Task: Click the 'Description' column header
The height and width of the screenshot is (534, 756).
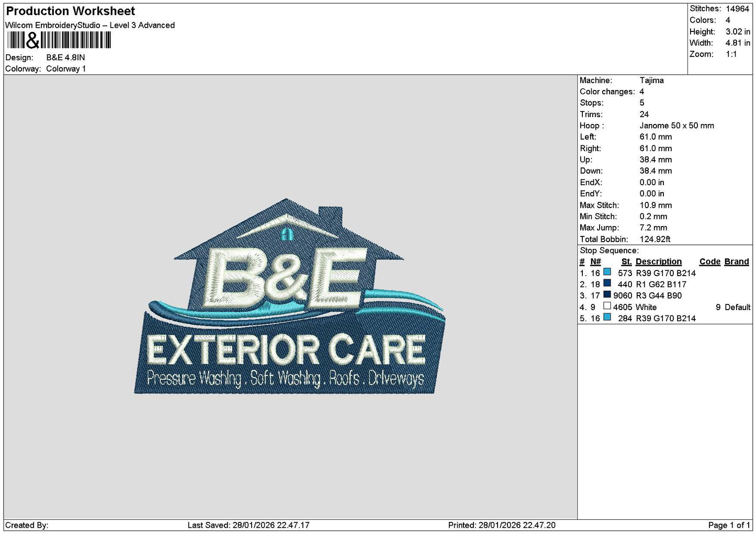Action: coord(659,262)
